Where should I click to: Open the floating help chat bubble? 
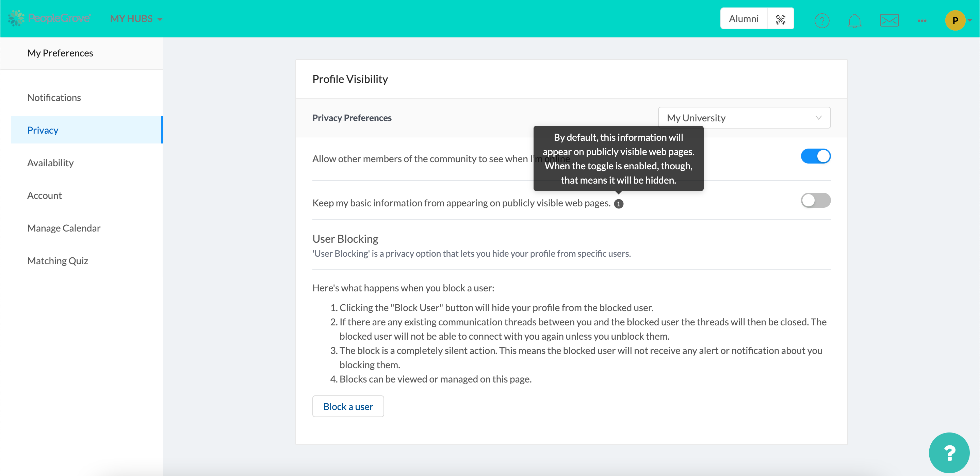pos(949,453)
